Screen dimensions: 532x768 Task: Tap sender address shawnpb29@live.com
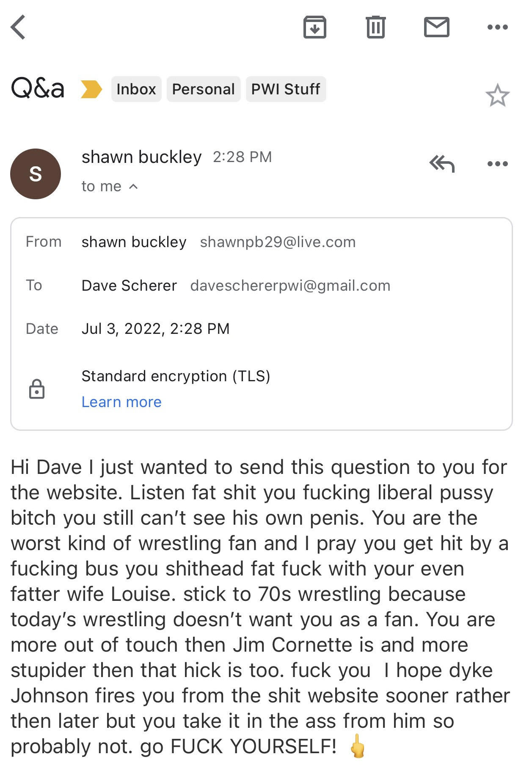pyautogui.click(x=278, y=242)
